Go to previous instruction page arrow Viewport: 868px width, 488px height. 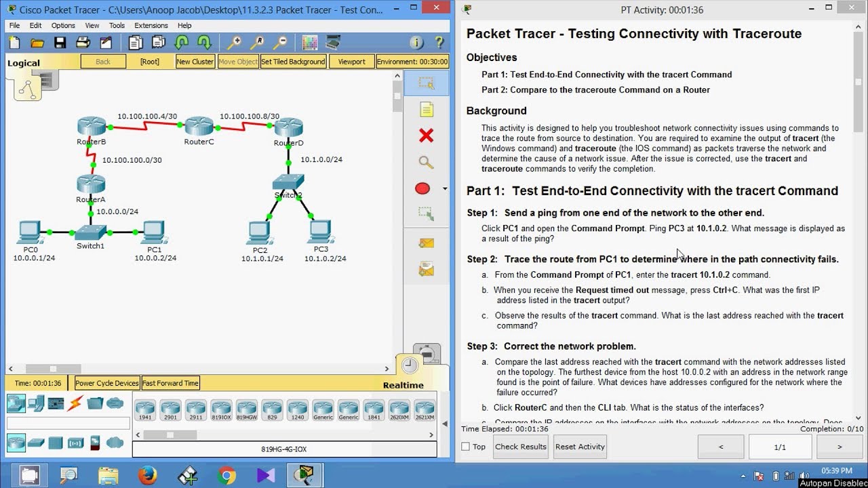pos(721,447)
